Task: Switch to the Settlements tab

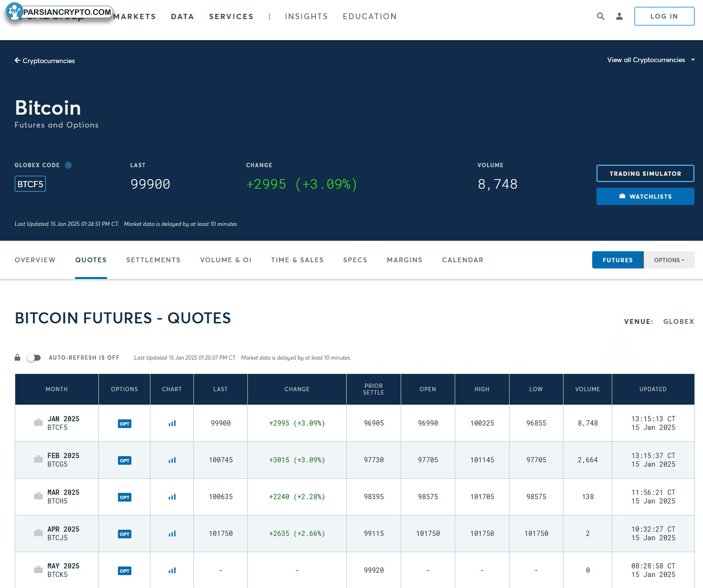Action: pos(153,260)
